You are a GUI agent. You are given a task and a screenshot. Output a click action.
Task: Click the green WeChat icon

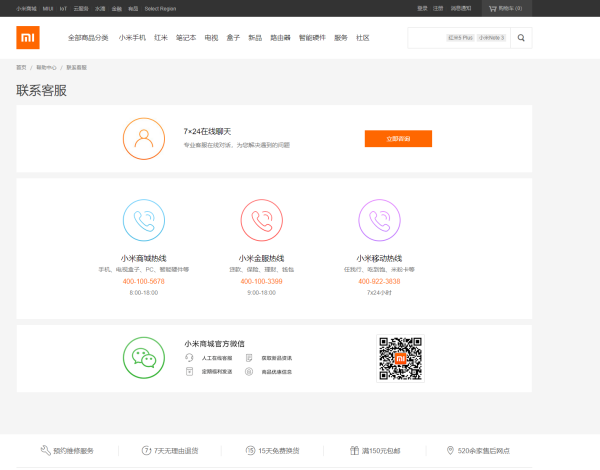[x=144, y=358]
